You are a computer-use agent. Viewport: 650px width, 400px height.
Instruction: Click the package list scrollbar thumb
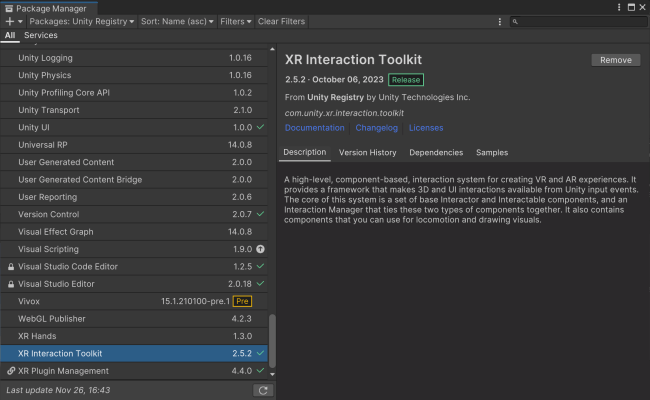coord(272,341)
